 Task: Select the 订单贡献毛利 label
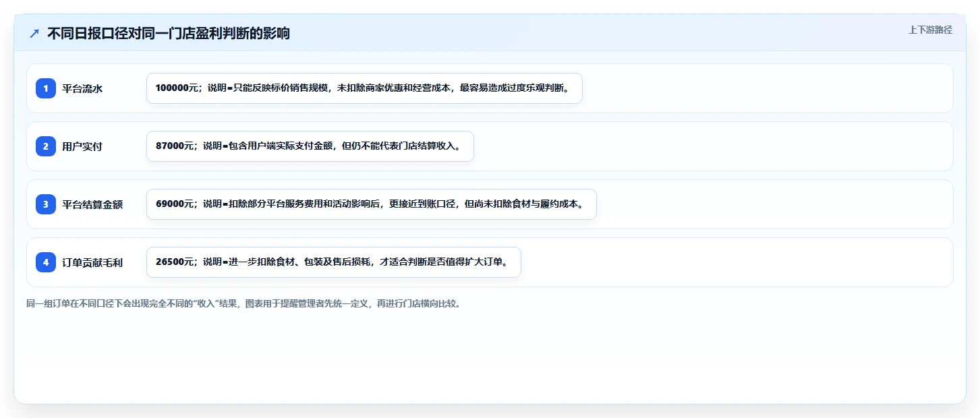pos(92,262)
